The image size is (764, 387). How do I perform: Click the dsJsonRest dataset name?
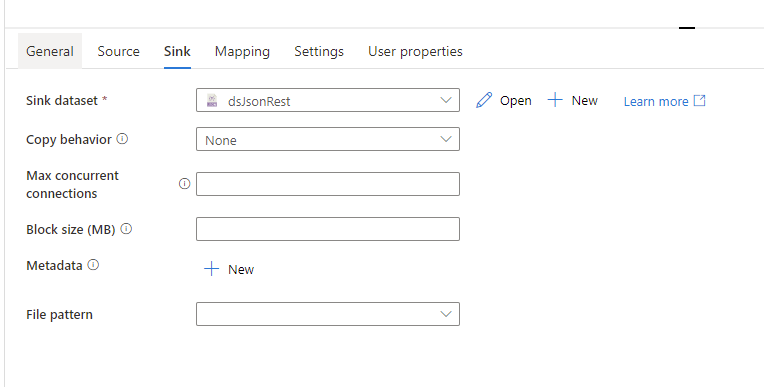[x=259, y=101]
